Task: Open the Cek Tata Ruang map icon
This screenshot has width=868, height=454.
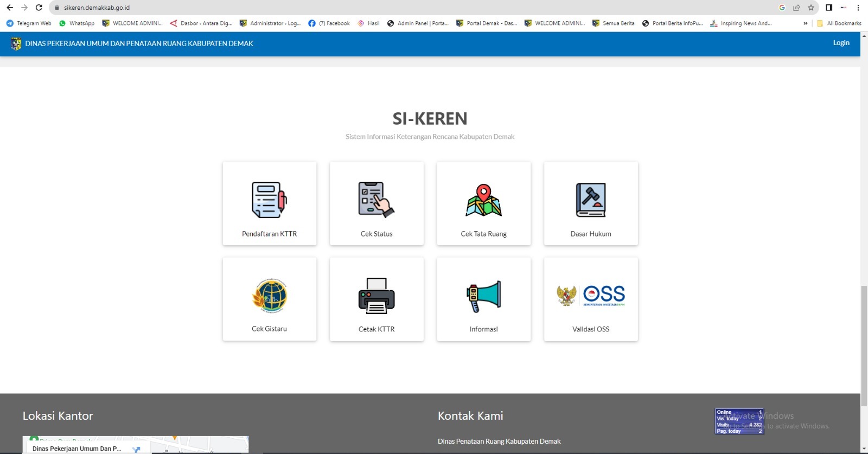Action: click(483, 200)
